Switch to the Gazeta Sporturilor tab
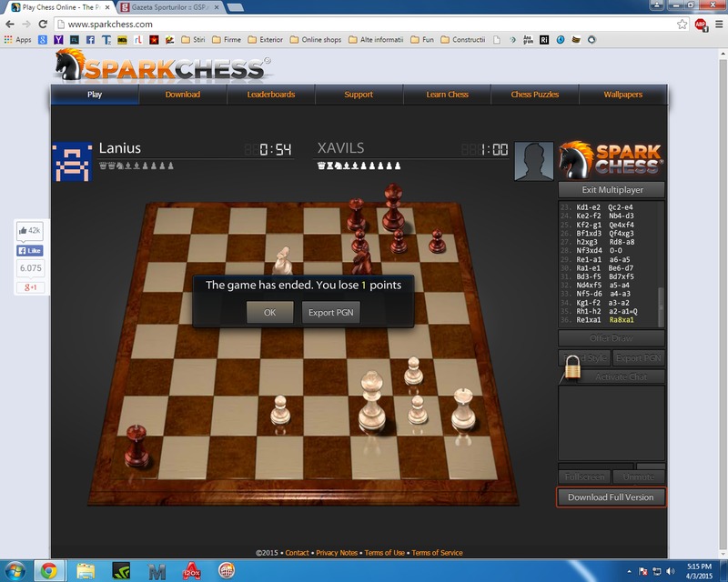 click(x=167, y=7)
